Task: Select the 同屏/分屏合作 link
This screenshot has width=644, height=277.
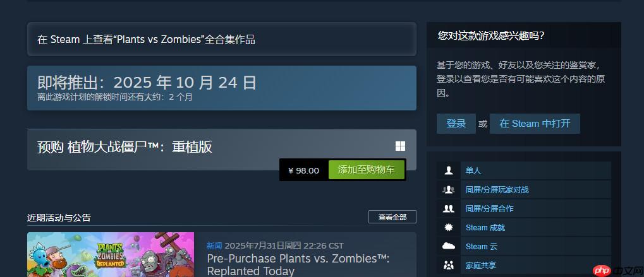Action: [x=490, y=209]
